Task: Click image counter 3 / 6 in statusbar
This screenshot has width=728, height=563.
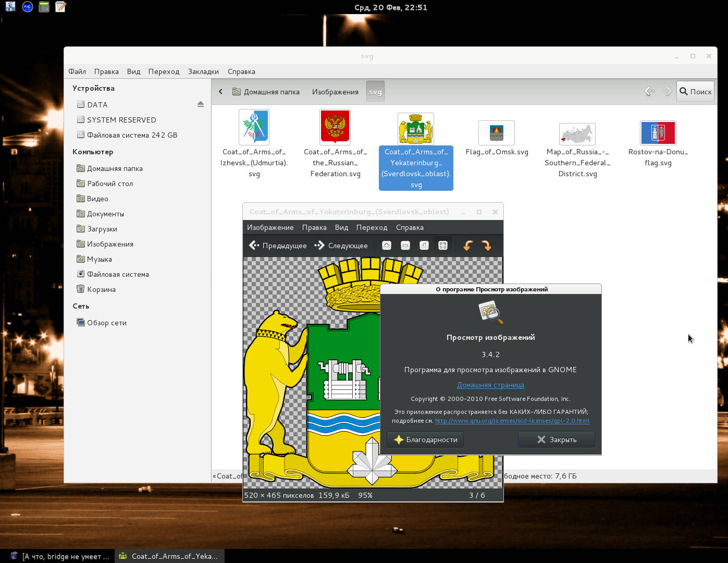Action: 477,495
